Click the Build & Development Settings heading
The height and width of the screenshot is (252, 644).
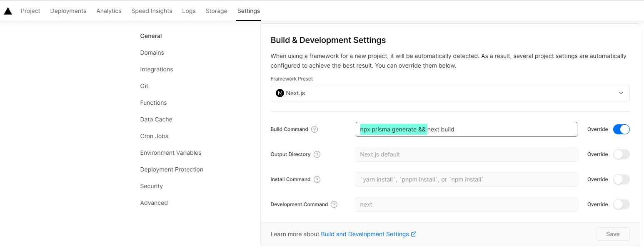tap(328, 40)
